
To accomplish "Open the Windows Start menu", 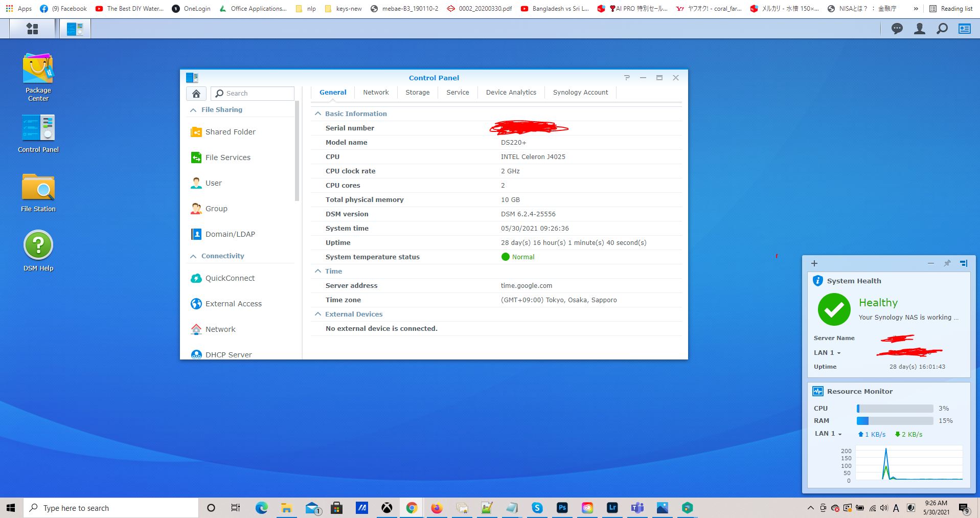I will tap(11, 508).
